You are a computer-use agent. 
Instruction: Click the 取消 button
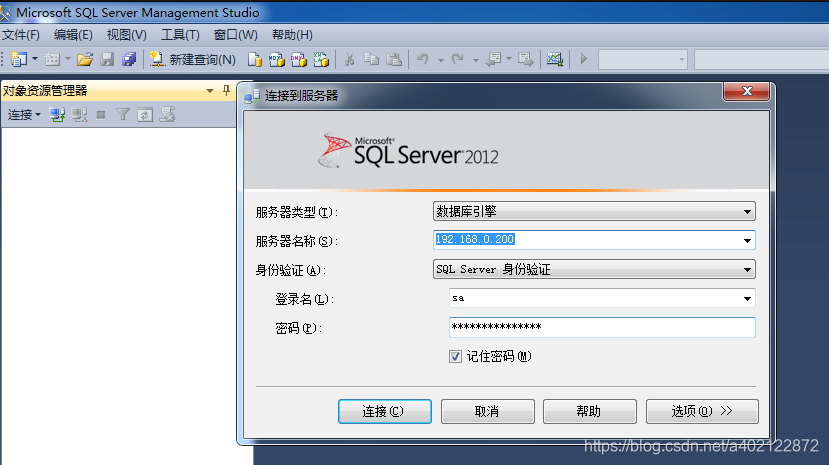point(487,411)
